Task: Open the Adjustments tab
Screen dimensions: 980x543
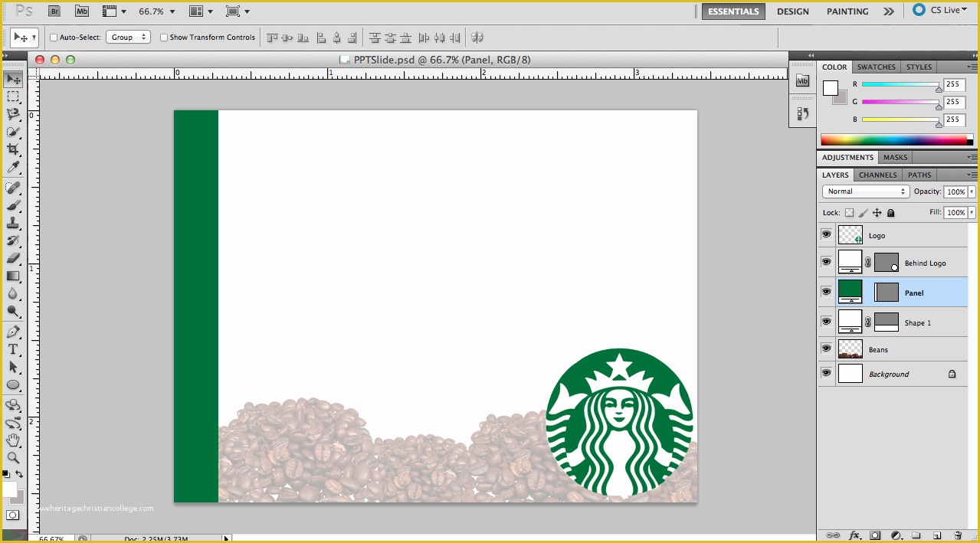Action: [847, 157]
